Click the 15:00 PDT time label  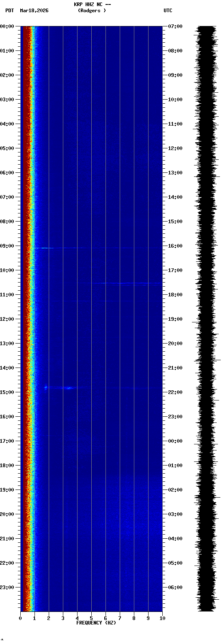[7, 392]
